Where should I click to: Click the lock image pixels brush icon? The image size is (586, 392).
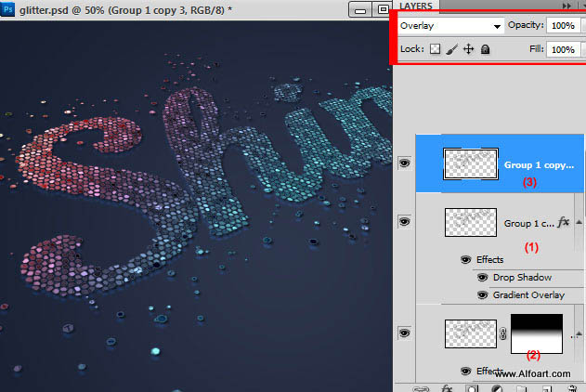click(452, 49)
